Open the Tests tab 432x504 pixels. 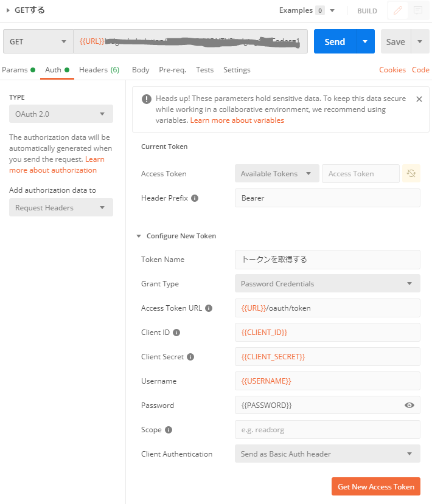(x=205, y=70)
